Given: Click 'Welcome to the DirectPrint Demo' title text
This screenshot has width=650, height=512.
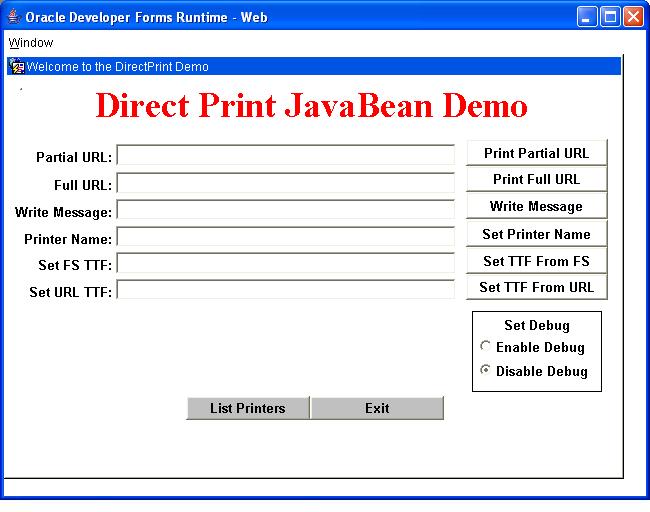Looking at the screenshot, I should tap(118, 67).
